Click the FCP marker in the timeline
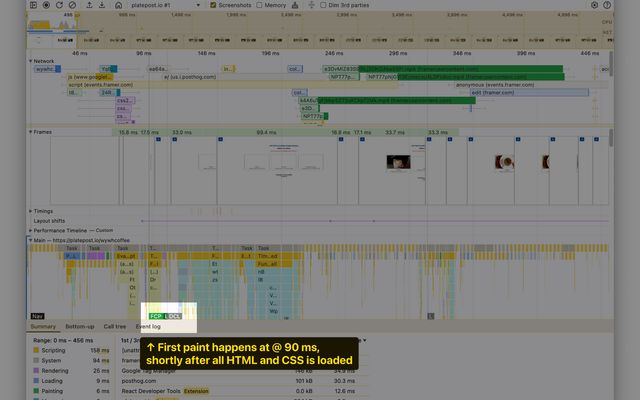640x400 pixels. (x=155, y=316)
